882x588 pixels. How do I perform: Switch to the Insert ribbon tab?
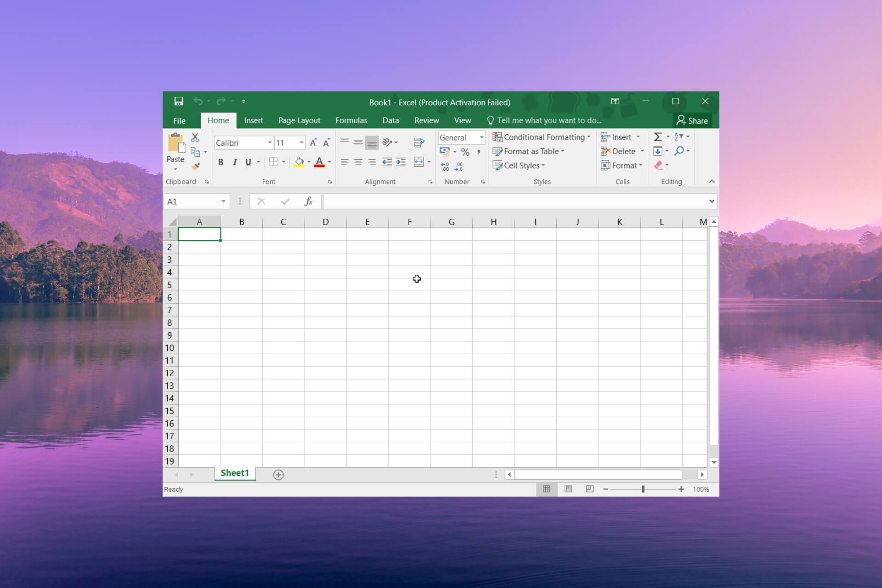(254, 120)
